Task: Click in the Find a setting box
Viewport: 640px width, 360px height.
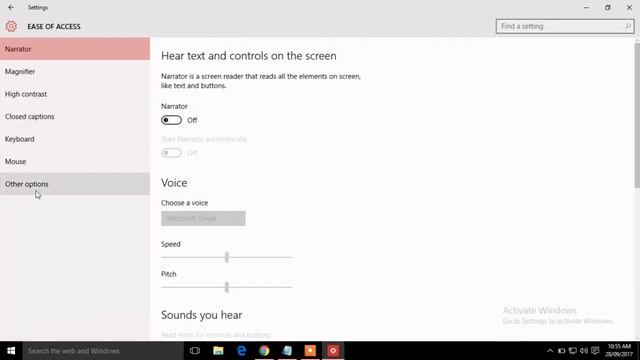Action: coord(565,26)
